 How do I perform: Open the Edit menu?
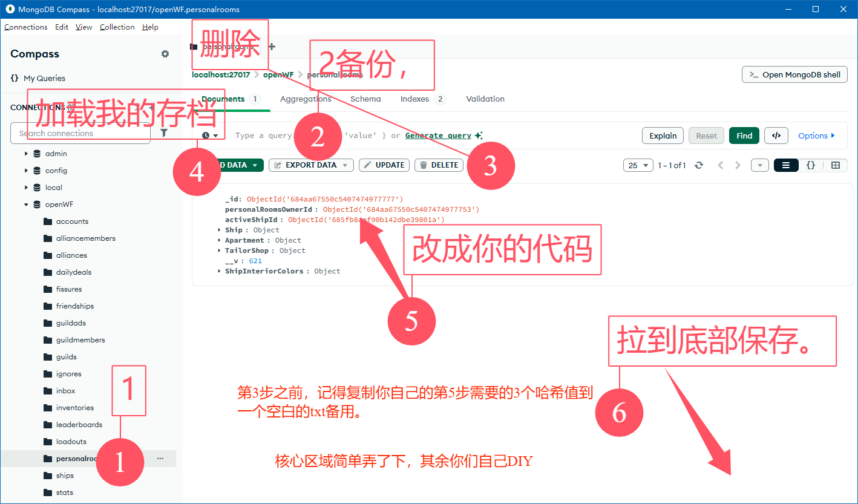coord(62,27)
